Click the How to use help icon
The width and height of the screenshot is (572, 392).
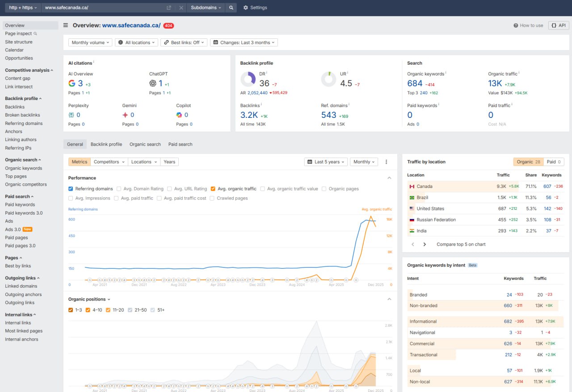[x=516, y=25]
